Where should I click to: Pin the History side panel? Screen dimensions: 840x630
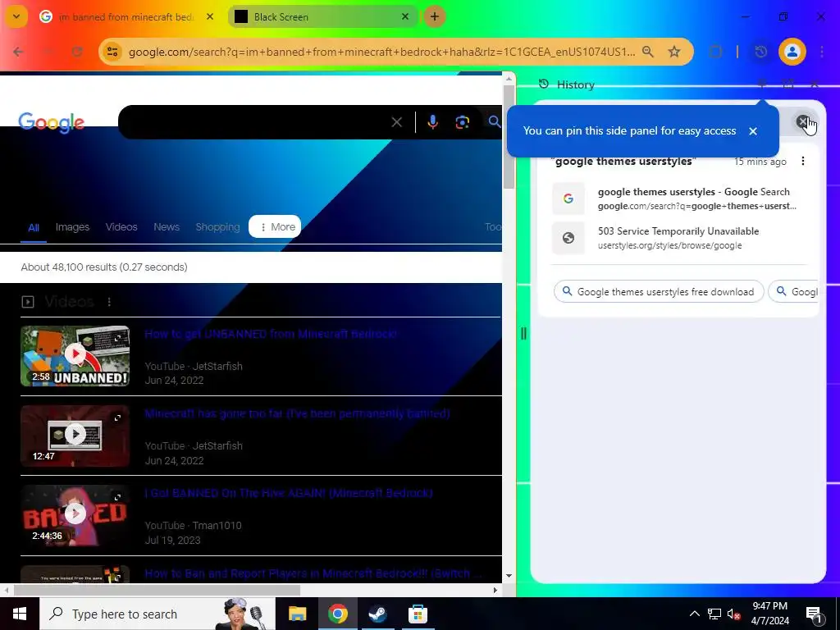762,84
